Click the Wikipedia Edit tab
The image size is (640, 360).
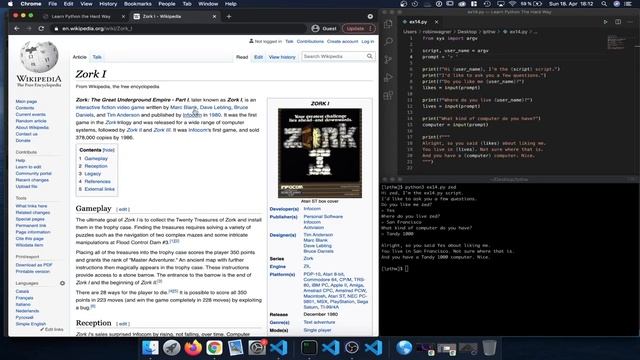(x=258, y=57)
